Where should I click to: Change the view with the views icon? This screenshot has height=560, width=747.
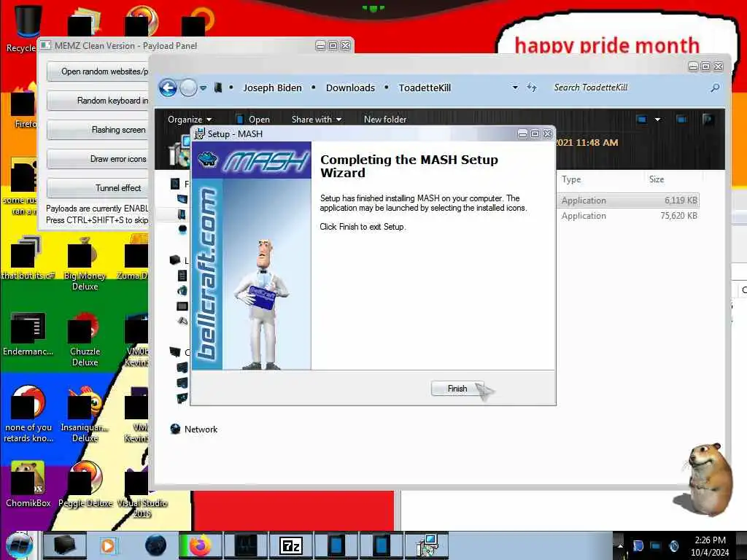(x=642, y=119)
